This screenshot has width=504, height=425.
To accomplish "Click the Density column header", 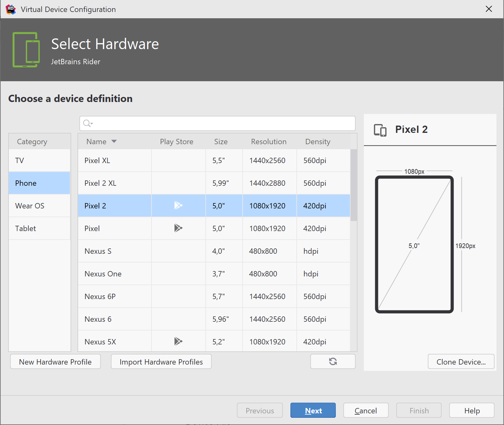I will tap(318, 142).
